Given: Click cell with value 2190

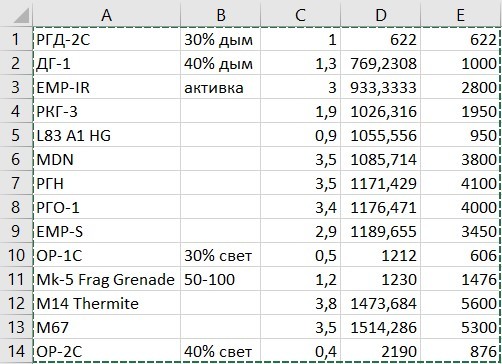Looking at the screenshot, I should pyautogui.click(x=380, y=351).
